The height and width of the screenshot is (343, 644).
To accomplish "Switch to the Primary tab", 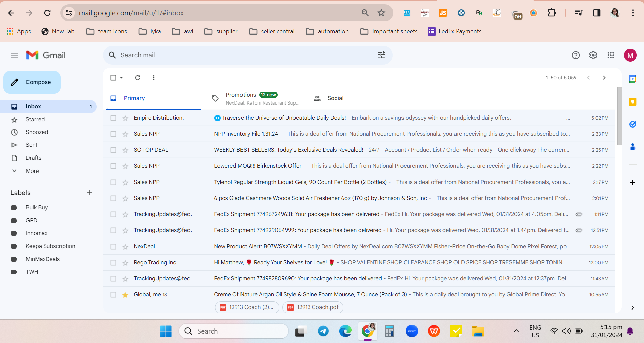I will point(154,98).
